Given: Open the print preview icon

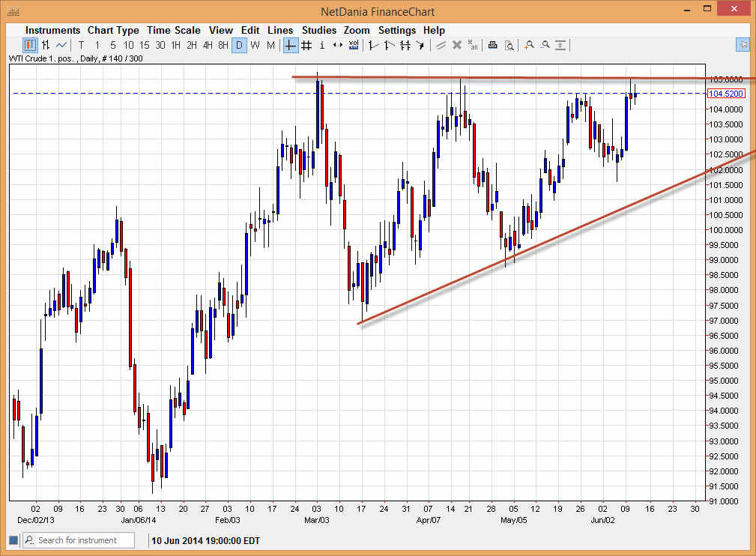Looking at the screenshot, I should [509, 45].
